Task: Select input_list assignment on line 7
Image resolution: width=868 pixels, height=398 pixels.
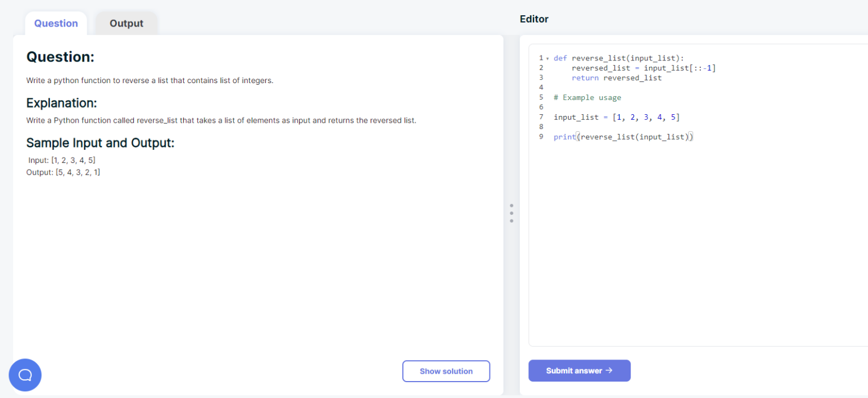Action: click(x=616, y=117)
